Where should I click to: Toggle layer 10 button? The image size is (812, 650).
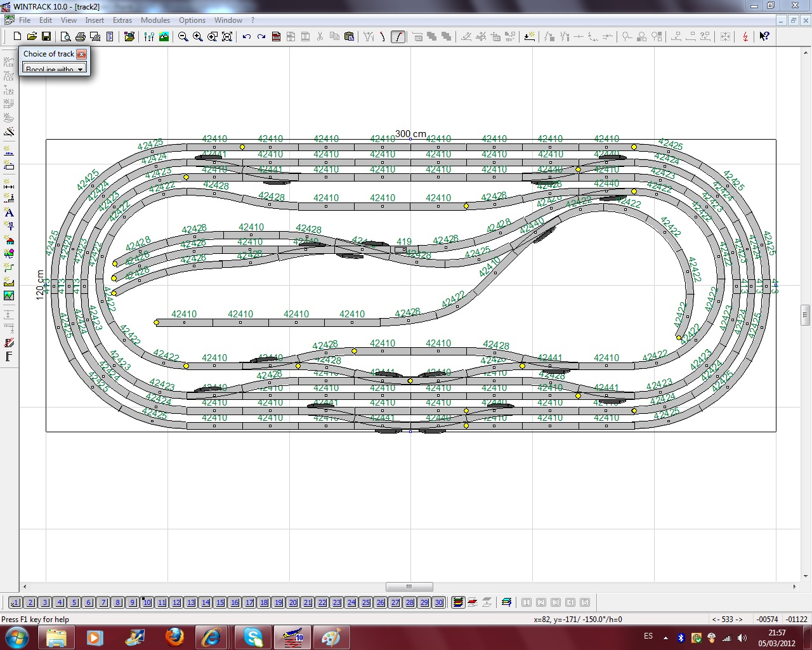[147, 602]
